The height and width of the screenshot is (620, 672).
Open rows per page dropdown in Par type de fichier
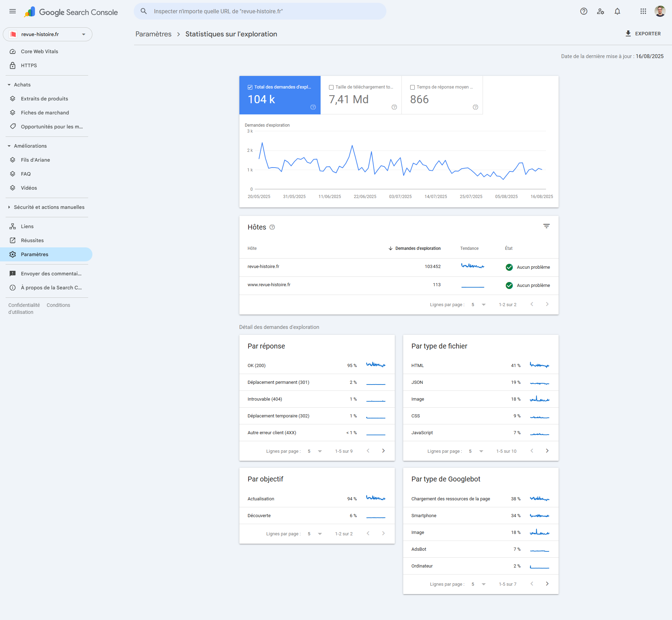pyautogui.click(x=476, y=451)
